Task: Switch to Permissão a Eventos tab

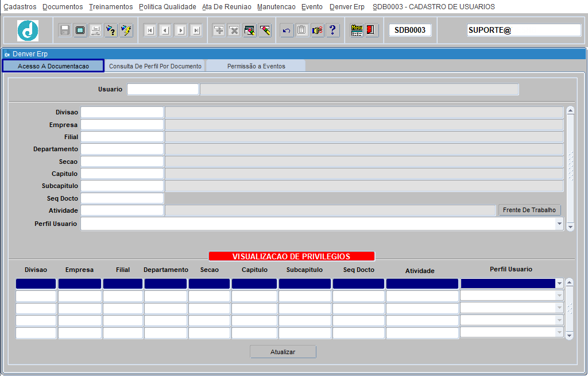Action: [x=256, y=66]
